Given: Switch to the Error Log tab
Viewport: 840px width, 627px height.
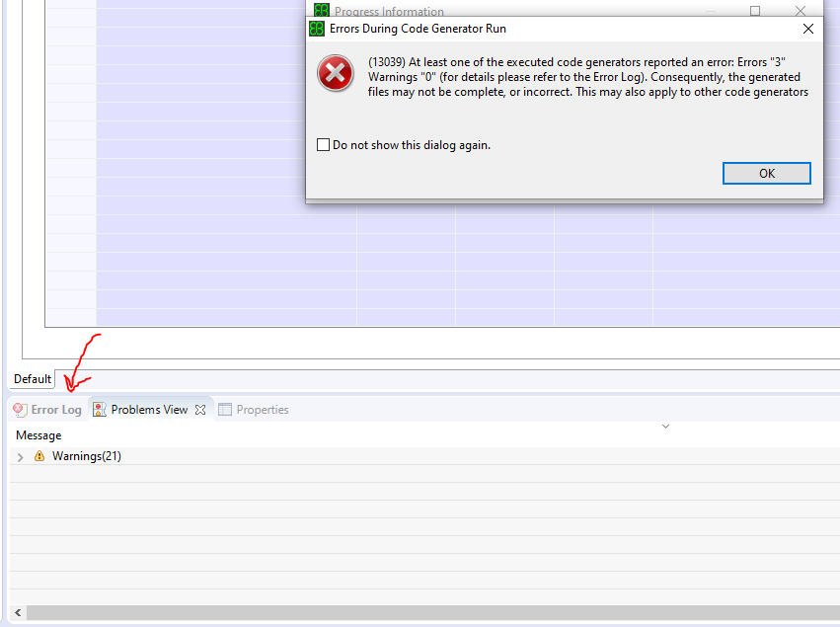Looking at the screenshot, I should point(54,409).
